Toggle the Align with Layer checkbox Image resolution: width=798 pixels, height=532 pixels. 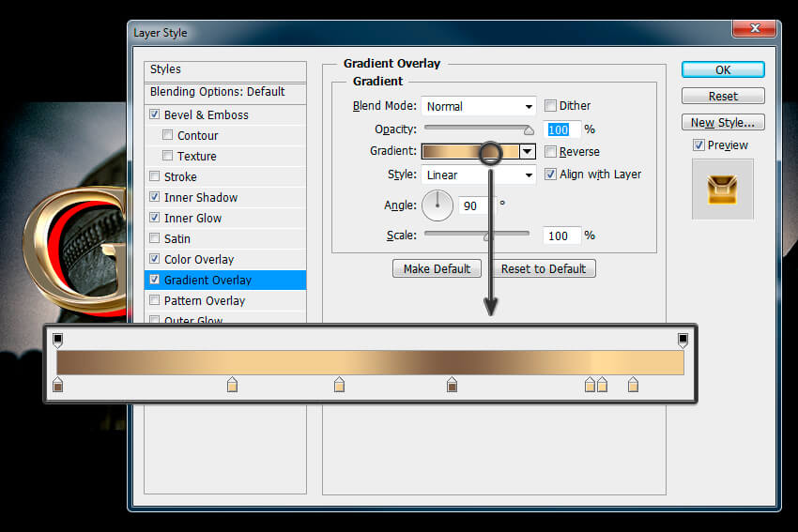coord(550,174)
